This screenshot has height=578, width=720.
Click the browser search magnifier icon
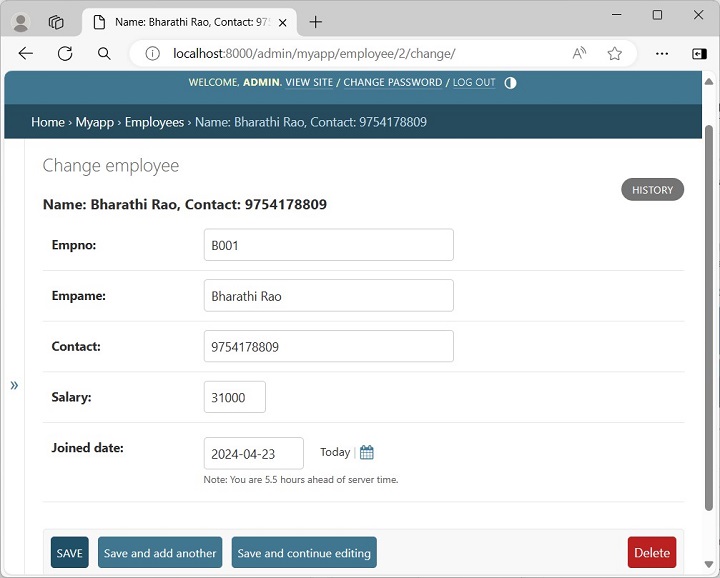pos(104,54)
